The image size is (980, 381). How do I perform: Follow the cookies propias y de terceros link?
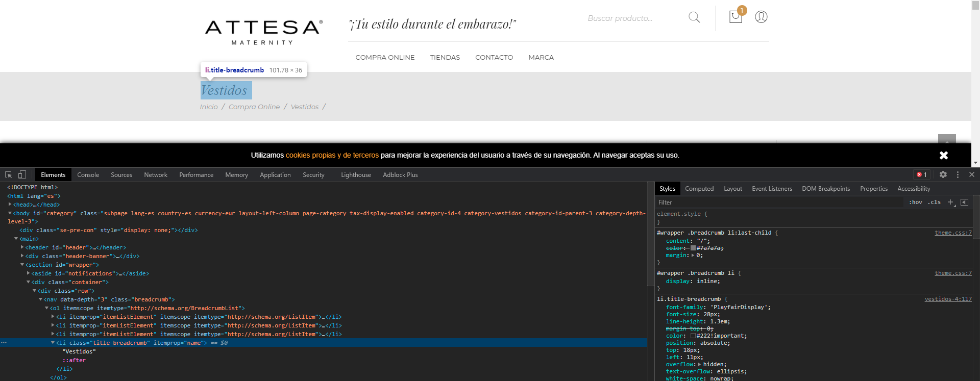332,155
